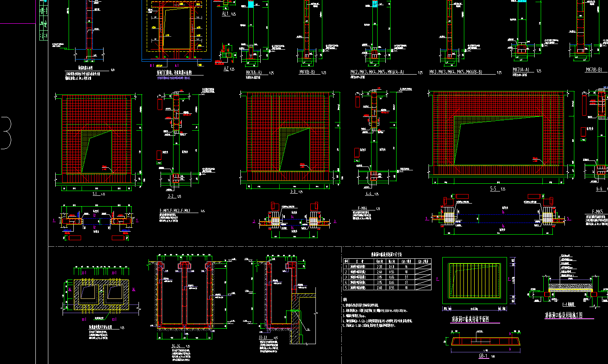Click the "2-2" section label
This screenshot has width=608, height=364.
[x=170, y=196]
